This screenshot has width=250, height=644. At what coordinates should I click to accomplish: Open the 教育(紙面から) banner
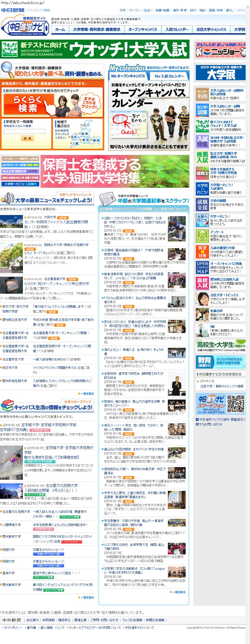[220, 362]
